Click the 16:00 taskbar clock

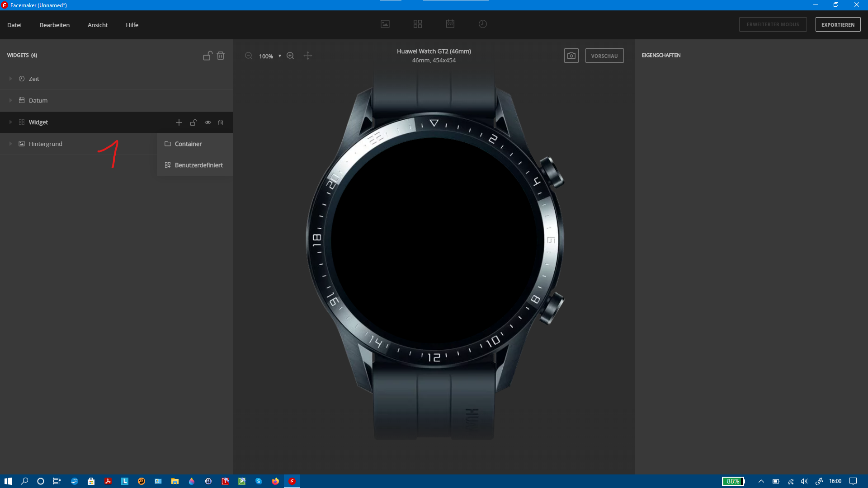pos(835,481)
